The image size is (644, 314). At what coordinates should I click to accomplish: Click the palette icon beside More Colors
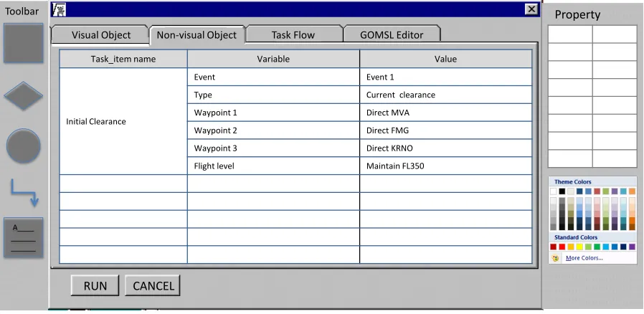point(555,258)
